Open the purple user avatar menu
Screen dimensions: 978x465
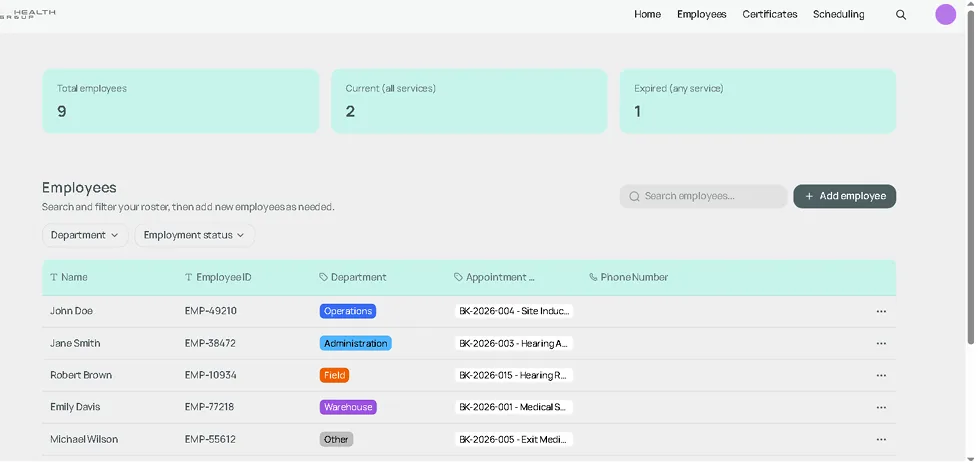tap(946, 14)
